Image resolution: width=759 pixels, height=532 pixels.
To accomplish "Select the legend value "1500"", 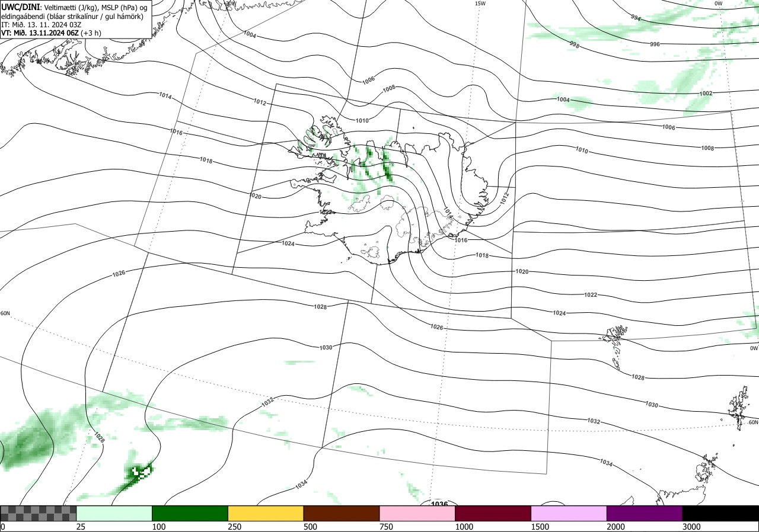I will [x=540, y=527].
